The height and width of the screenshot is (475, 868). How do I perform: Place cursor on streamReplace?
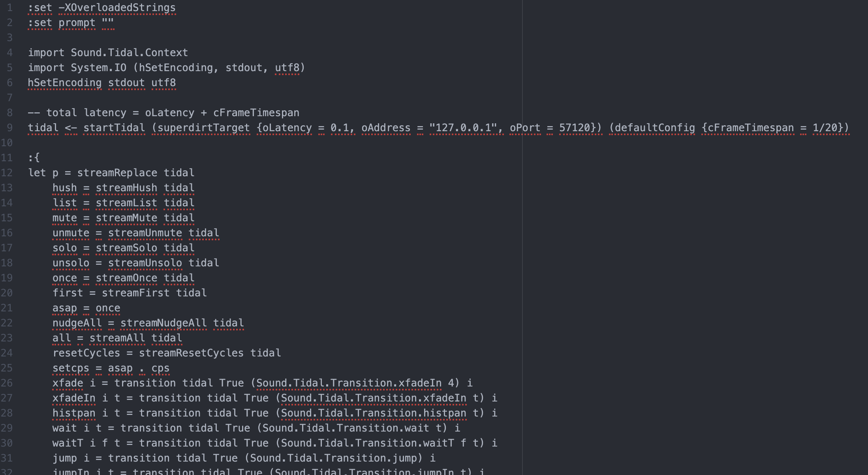[x=117, y=173]
